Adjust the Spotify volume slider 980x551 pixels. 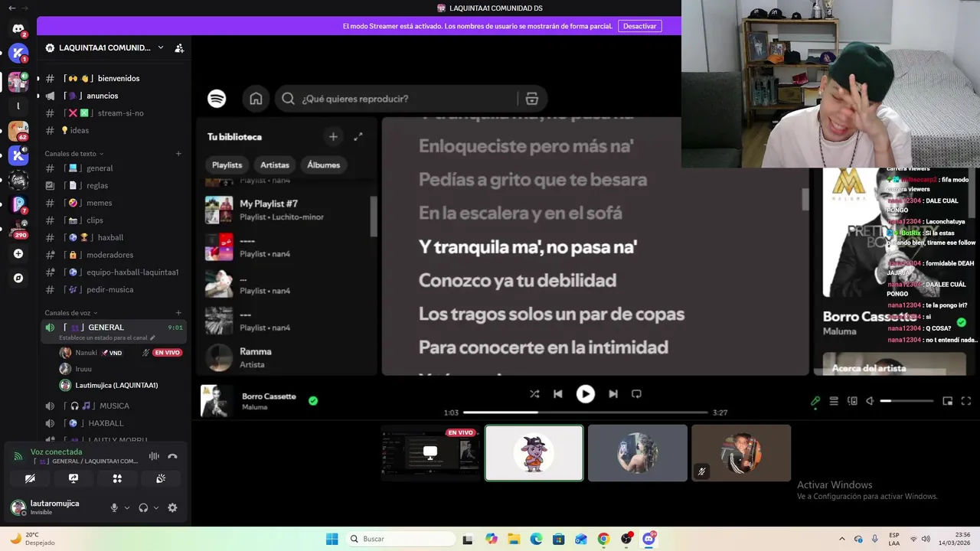click(906, 401)
